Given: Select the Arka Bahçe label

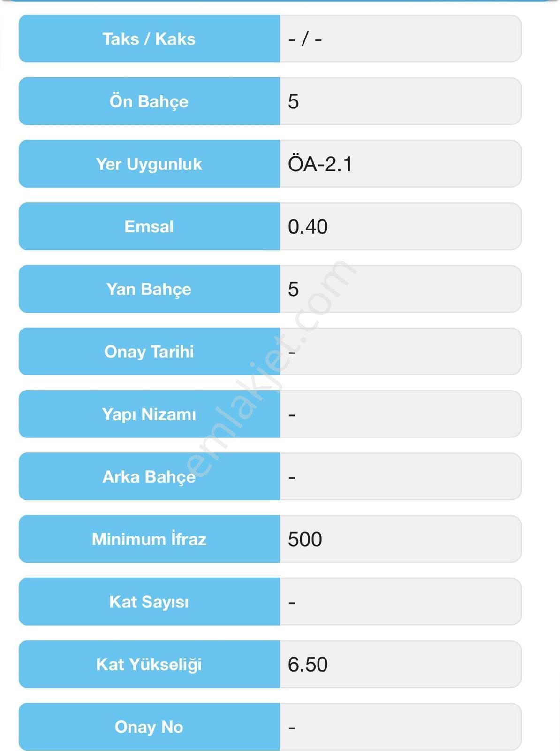Looking at the screenshot, I should click(149, 476).
